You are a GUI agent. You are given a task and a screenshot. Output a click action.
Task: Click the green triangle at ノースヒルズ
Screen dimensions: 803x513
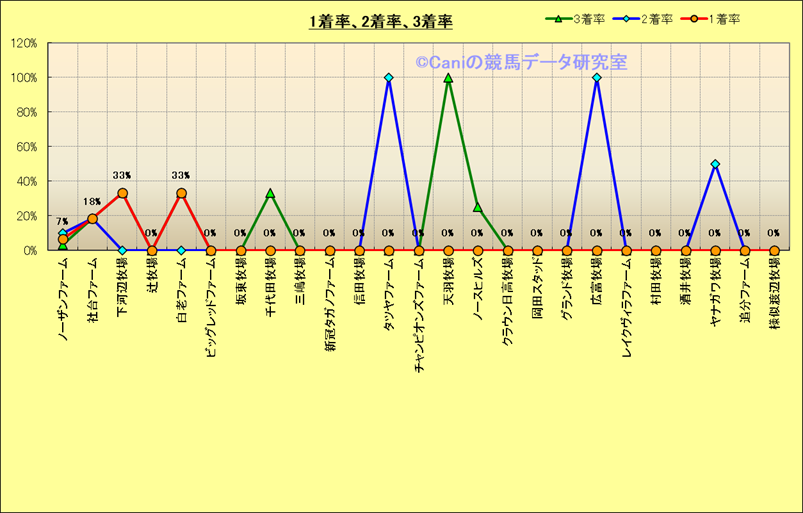(477, 207)
